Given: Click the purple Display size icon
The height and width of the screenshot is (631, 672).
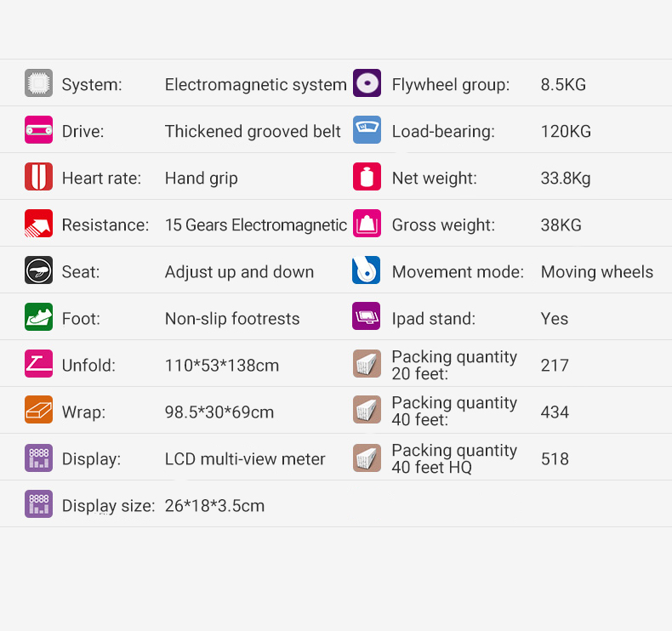Looking at the screenshot, I should click(x=38, y=503).
